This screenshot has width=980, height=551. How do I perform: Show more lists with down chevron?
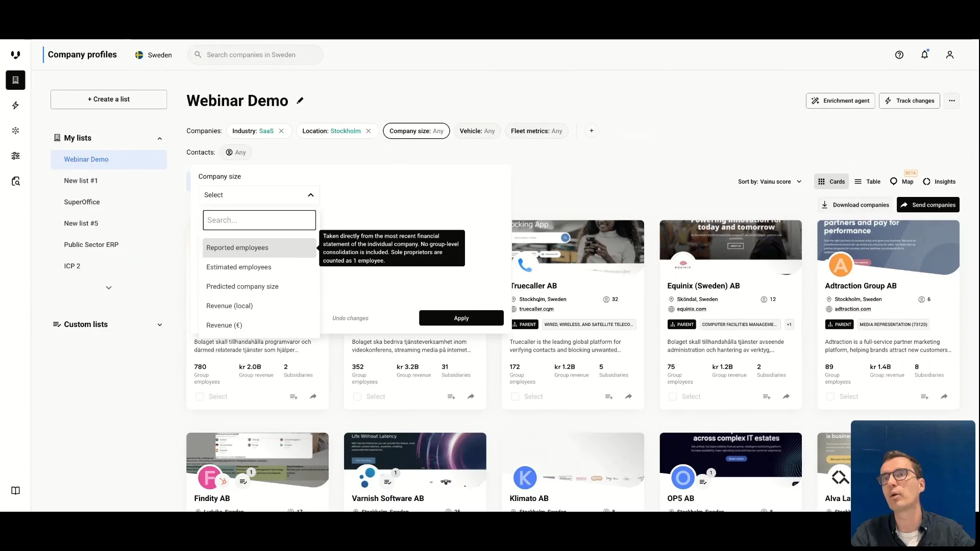(x=109, y=288)
